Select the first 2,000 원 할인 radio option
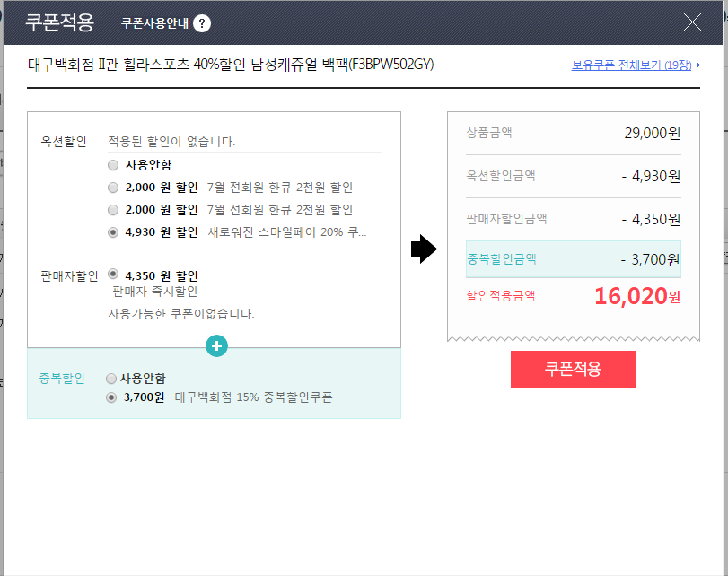 pos(112,188)
